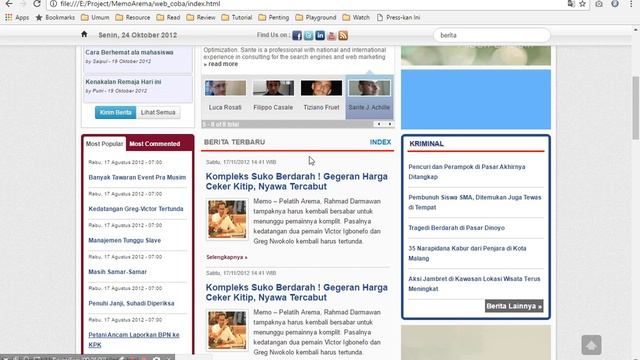Image resolution: width=640 pixels, height=360 pixels.
Task: Go to previous slide in carousel pager
Action: (x=379, y=124)
